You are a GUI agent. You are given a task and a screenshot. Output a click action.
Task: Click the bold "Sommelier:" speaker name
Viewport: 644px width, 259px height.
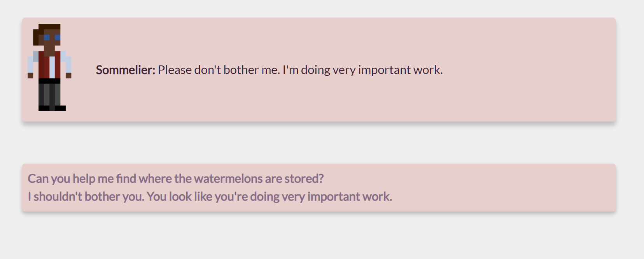[x=125, y=70]
